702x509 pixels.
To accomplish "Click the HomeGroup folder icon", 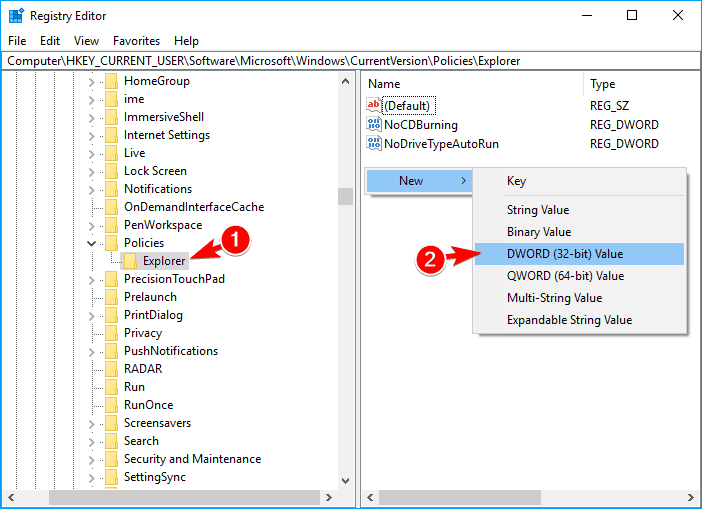I will pos(111,81).
